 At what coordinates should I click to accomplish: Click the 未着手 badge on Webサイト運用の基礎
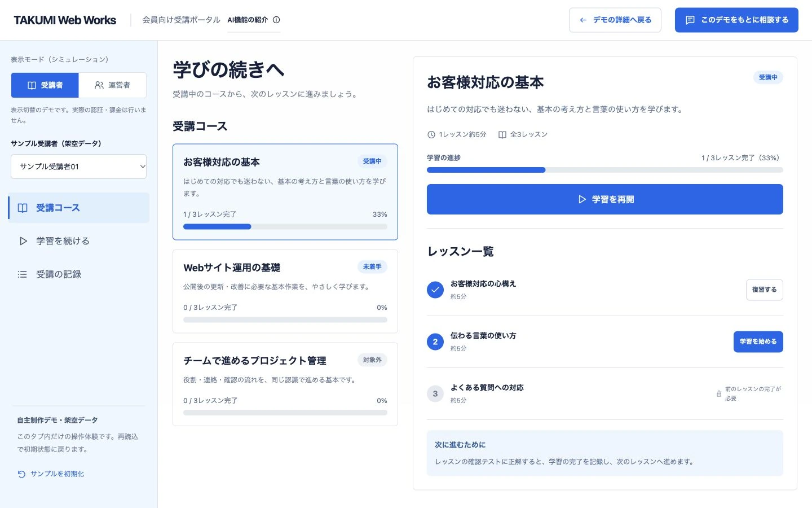point(372,267)
